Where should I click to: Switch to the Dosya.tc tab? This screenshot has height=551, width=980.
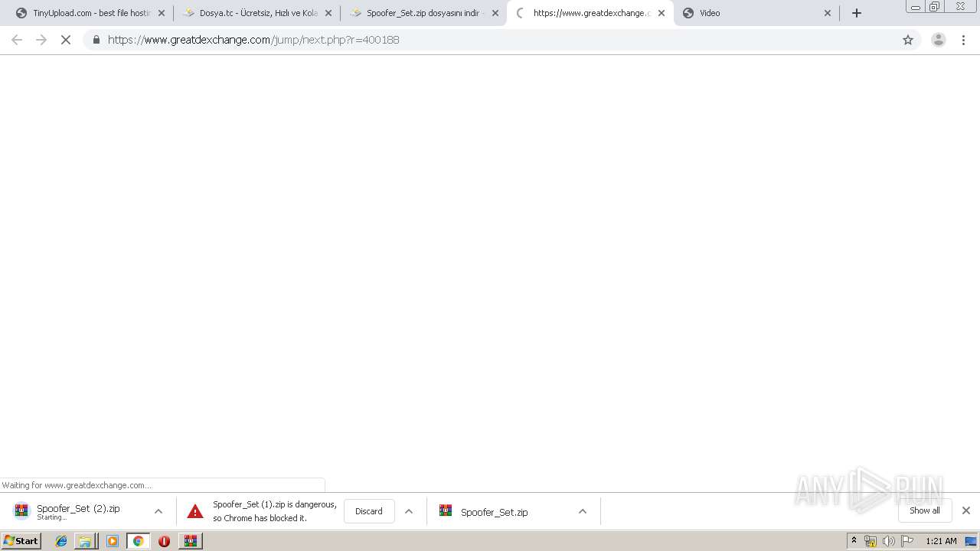257,13
